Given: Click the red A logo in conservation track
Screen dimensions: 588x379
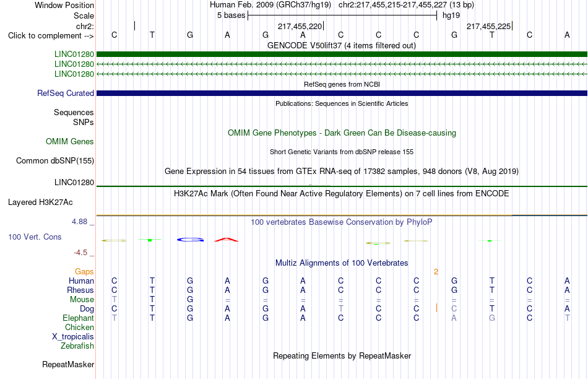Looking at the screenshot, I should click(x=226, y=240).
